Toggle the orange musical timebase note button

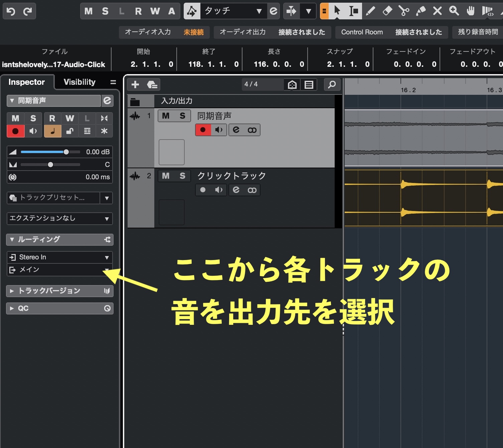pos(52,131)
